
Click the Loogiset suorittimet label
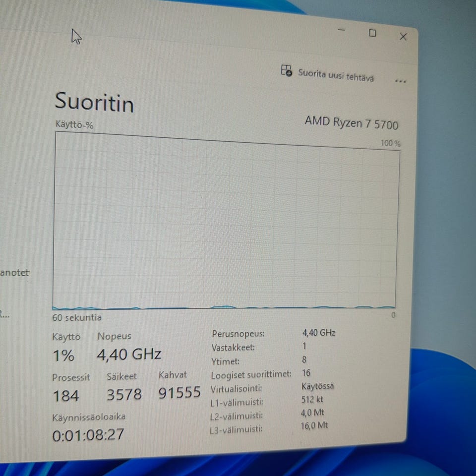tap(251, 375)
